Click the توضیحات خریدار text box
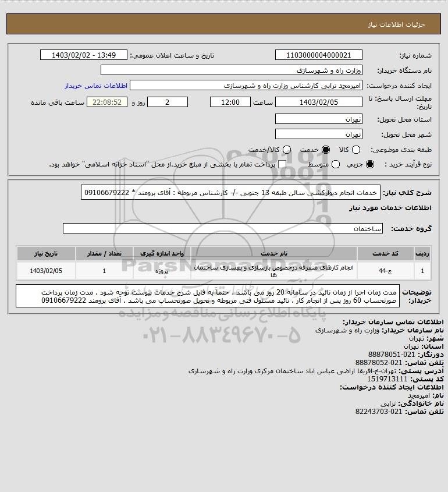 pyautogui.click(x=208, y=296)
